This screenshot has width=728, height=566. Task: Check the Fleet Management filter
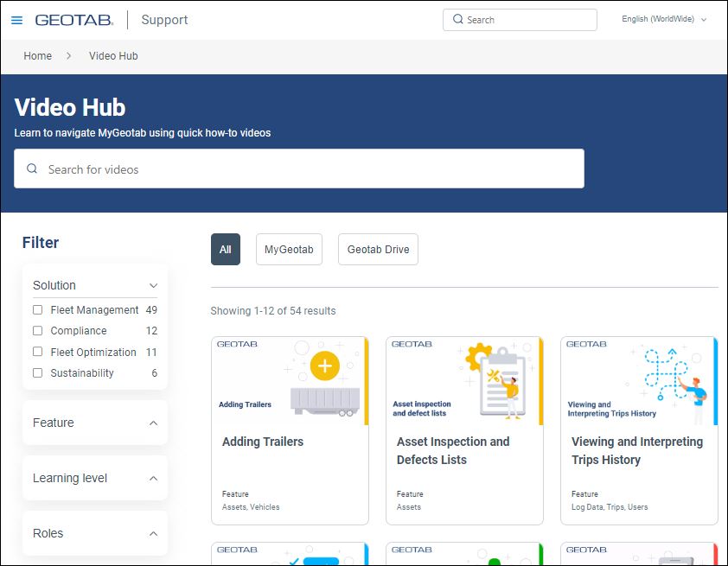point(37,309)
